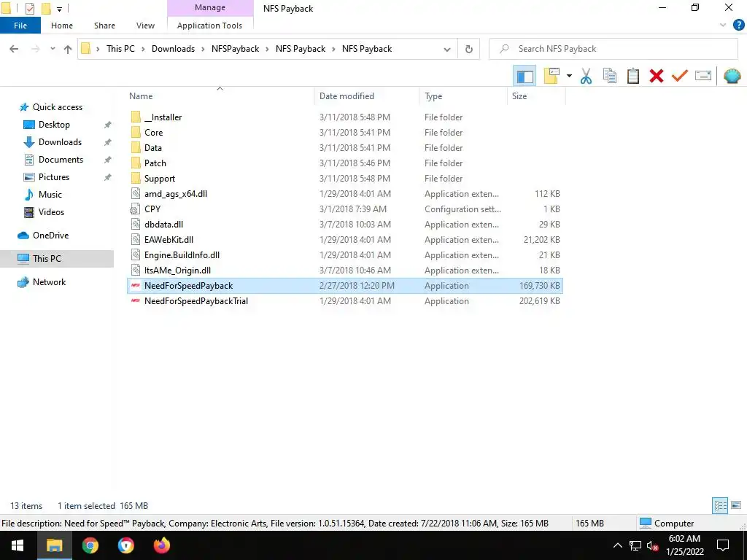
Task: Select the ItsAMe_Origin.dll file
Action: coord(345,270)
